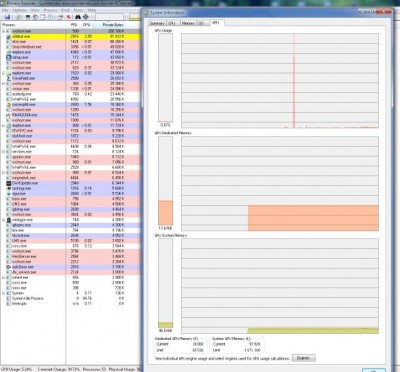The width and height of the screenshot is (400, 372).
Task: Click the Dedicated GPU Memory Current value
Action: [198, 344]
